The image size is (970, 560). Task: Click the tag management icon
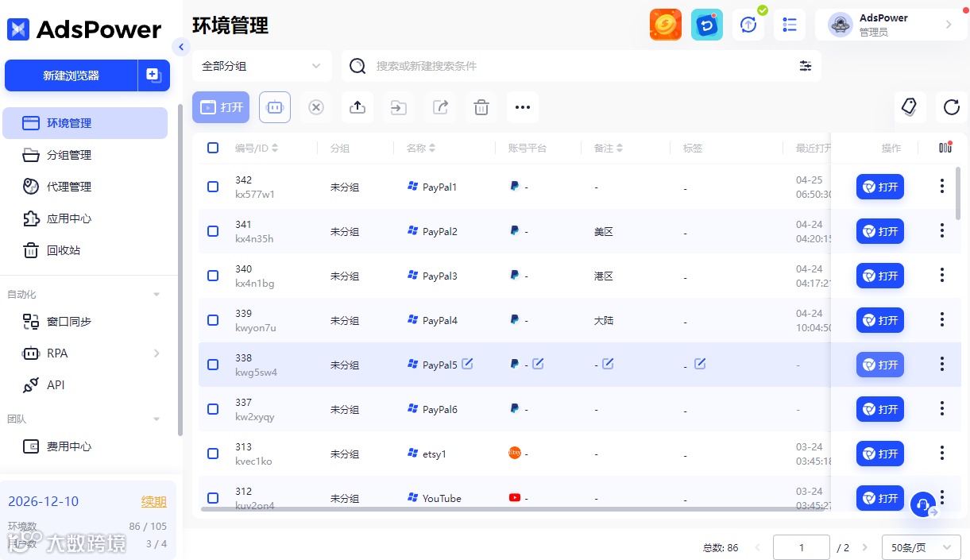click(910, 107)
